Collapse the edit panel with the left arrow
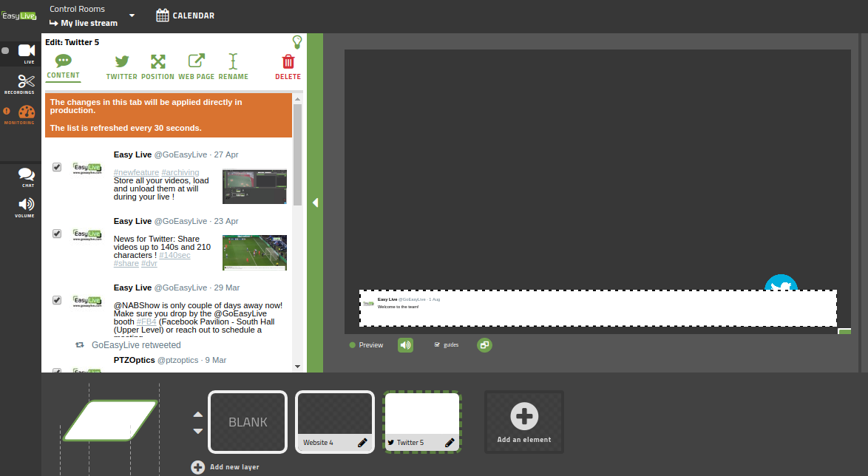 click(x=316, y=203)
